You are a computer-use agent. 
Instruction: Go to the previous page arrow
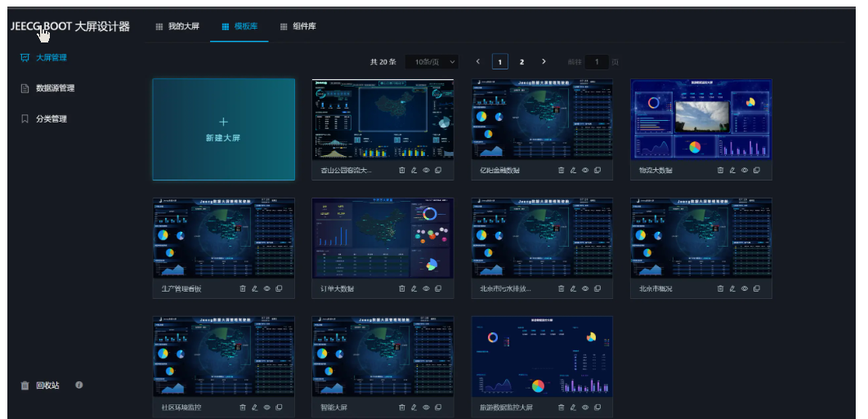478,61
